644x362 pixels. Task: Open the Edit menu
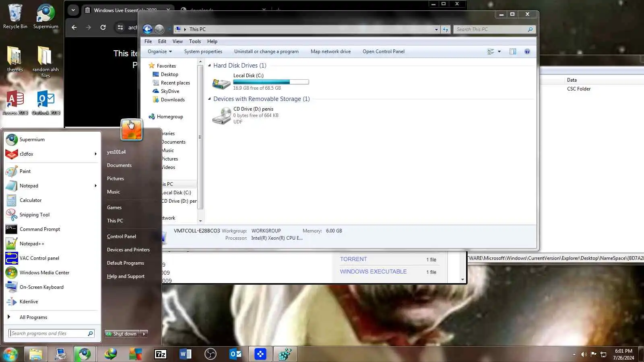[x=162, y=41]
